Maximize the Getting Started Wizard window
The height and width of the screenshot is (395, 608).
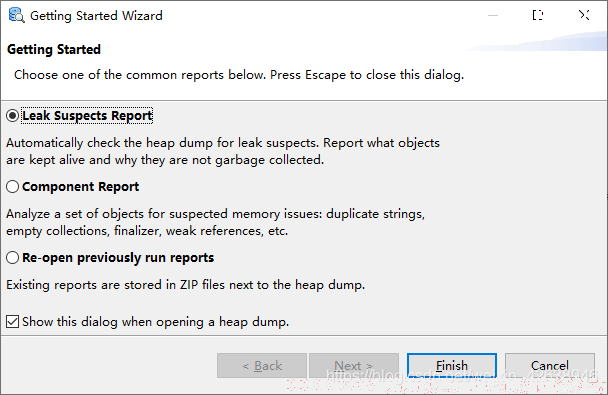click(x=538, y=16)
